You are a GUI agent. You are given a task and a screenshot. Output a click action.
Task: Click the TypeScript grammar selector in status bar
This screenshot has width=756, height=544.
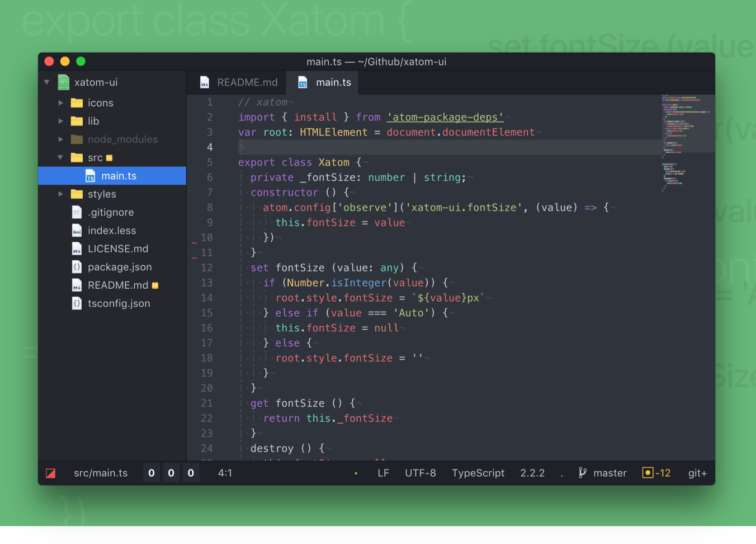pyautogui.click(x=478, y=473)
